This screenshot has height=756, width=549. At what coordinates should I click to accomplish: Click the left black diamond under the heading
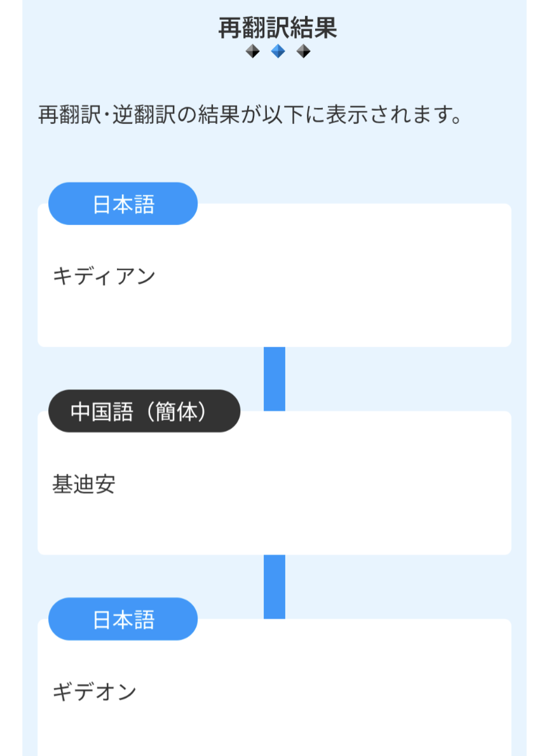(x=253, y=52)
